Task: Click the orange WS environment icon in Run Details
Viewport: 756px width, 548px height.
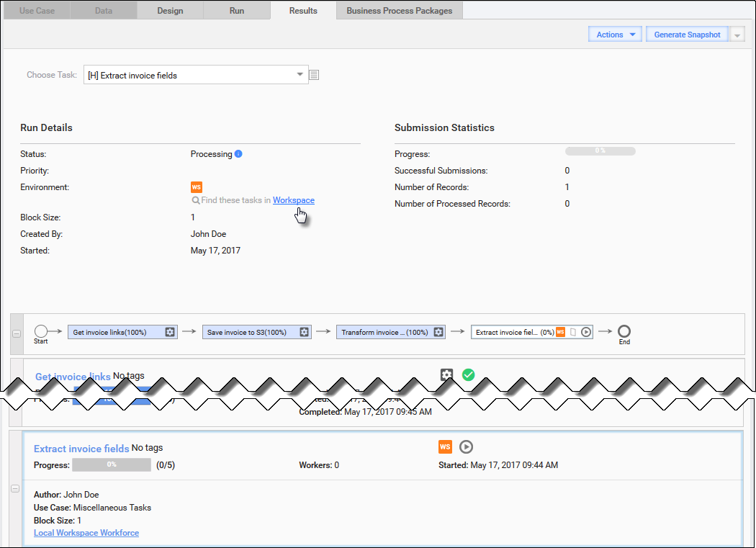Action: [x=197, y=187]
